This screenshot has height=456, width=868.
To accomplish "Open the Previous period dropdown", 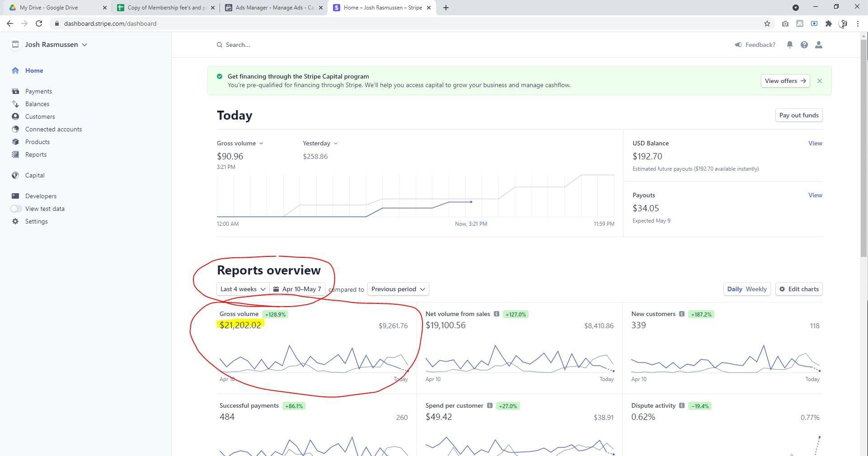I will 398,289.
